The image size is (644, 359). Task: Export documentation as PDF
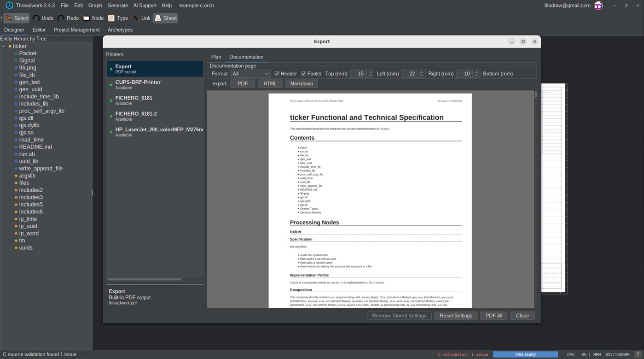(243, 83)
